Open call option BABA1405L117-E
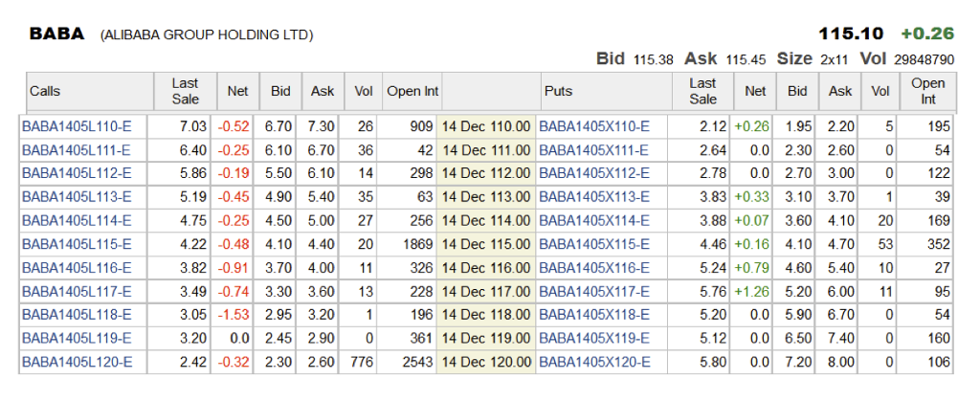The image size is (980, 401). click(x=77, y=292)
